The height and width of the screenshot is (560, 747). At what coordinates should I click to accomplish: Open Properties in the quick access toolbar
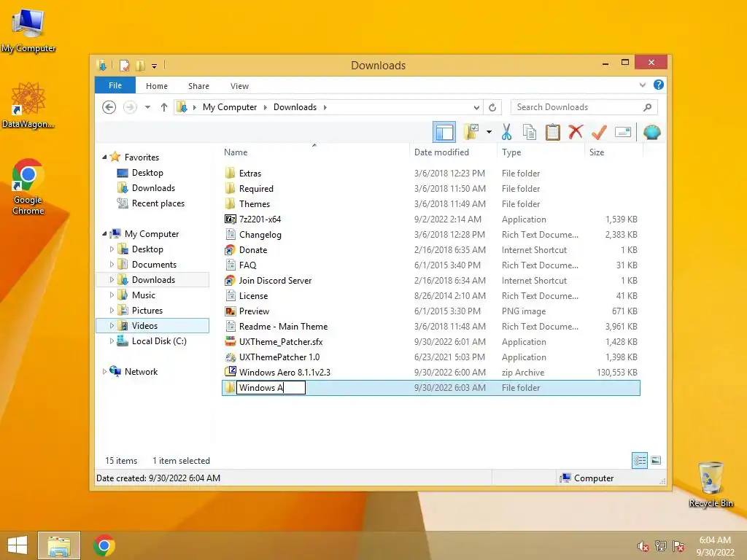click(124, 65)
